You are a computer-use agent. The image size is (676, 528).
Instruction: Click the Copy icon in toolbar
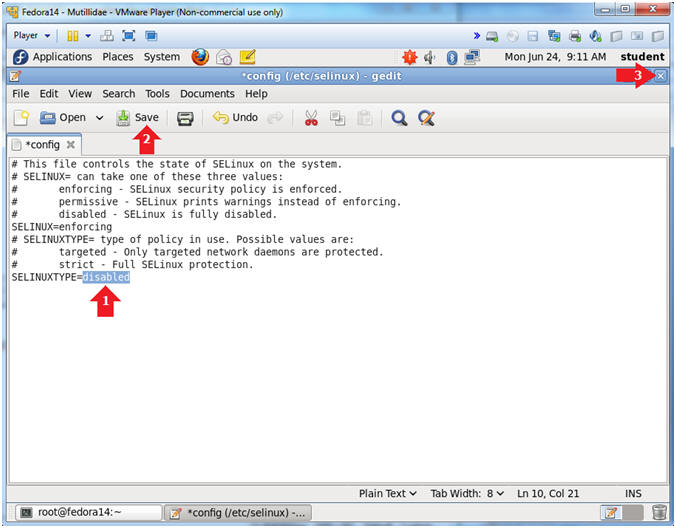[x=337, y=118]
